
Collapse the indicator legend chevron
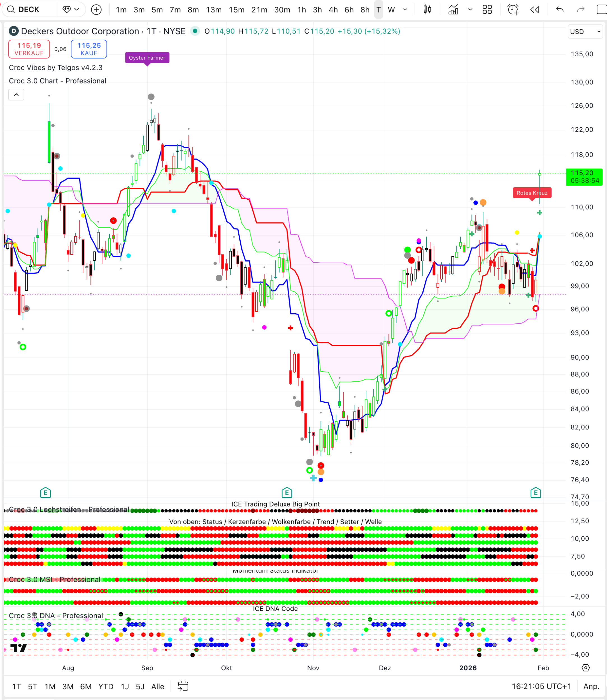[x=16, y=95]
